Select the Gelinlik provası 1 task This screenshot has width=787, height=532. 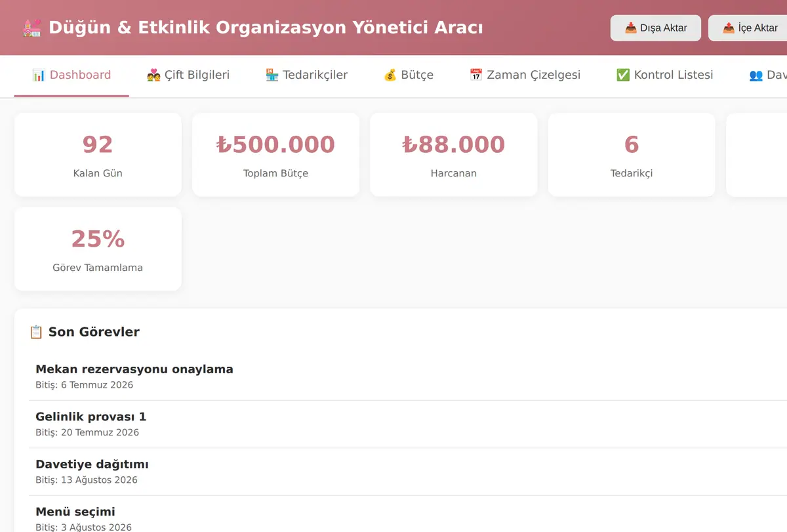coord(408,424)
